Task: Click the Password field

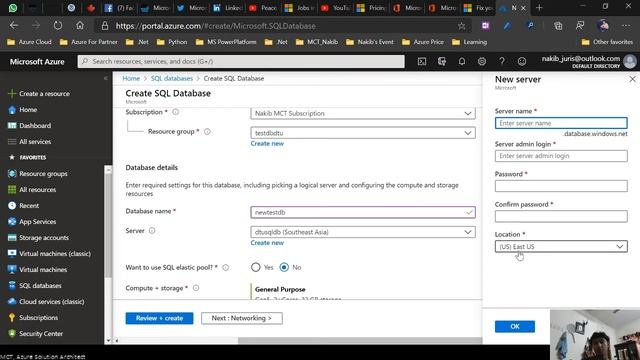Action: pos(561,186)
